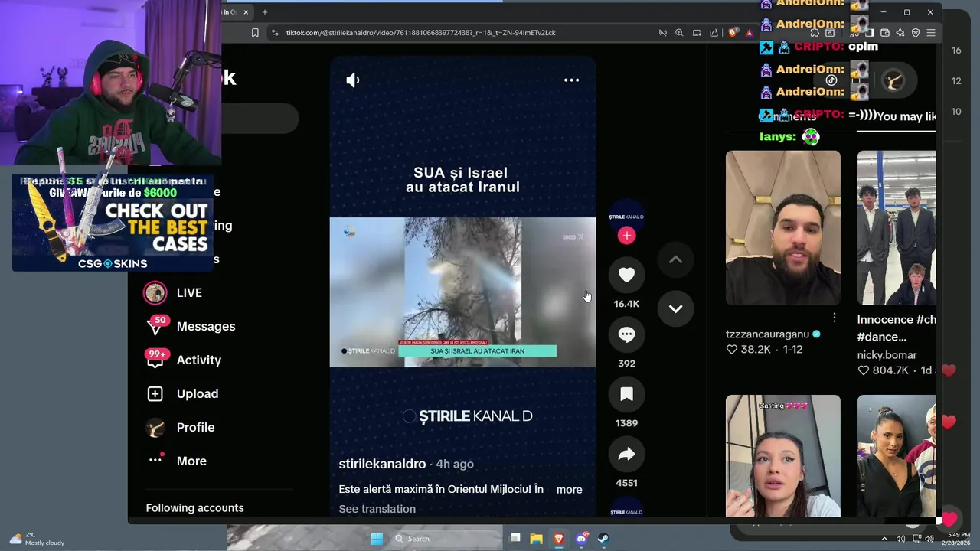This screenshot has height=551, width=980.
Task: Click See translation under the caption
Action: click(x=377, y=509)
